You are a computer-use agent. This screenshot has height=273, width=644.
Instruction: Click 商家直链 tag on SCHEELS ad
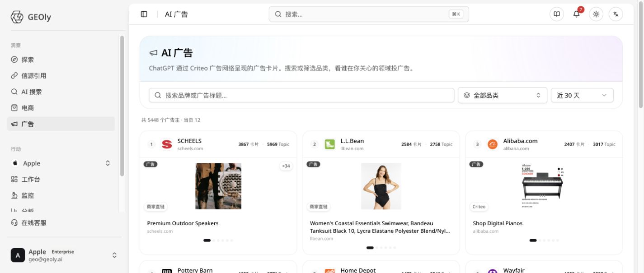point(155,207)
